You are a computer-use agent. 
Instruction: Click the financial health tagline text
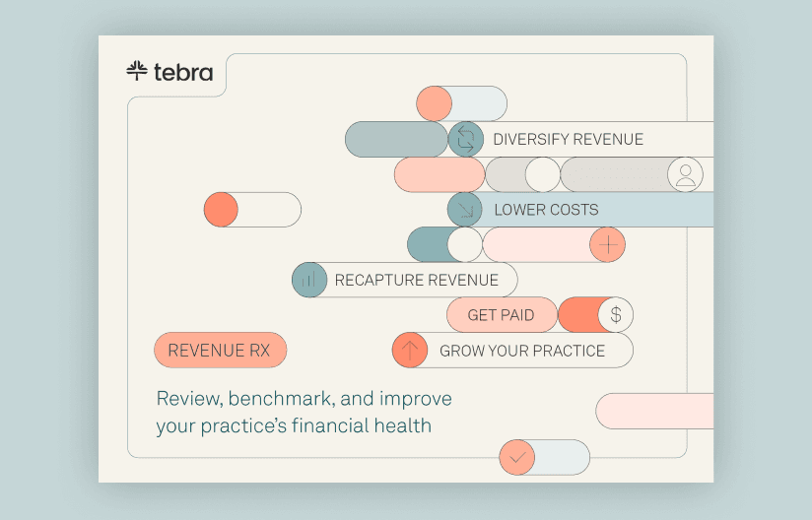pos(304,413)
